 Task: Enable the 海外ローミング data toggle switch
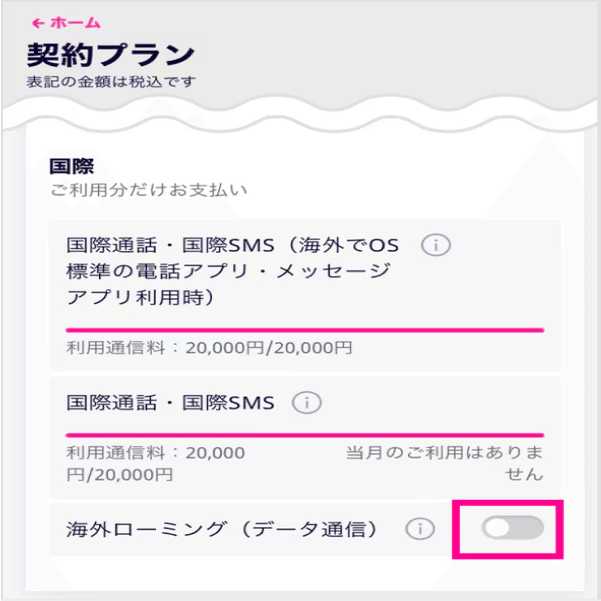click(512, 528)
